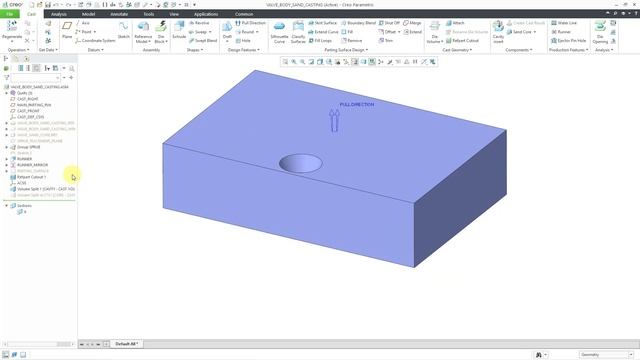
Task: Click the Default All sheet tab
Action: [x=126, y=344]
